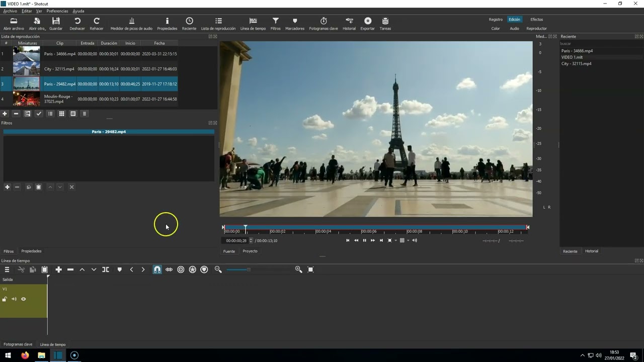Open the Exportar tool in toolbar
This screenshot has height=362, width=644.
click(x=367, y=24)
